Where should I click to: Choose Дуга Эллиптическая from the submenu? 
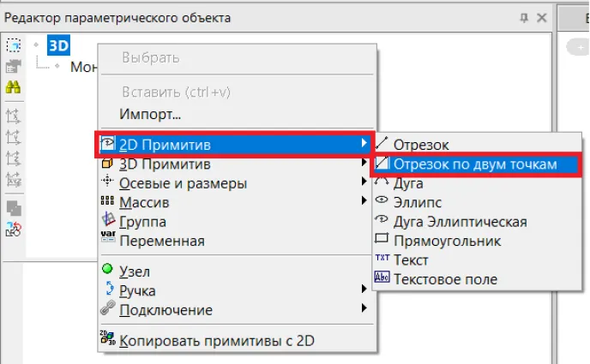click(460, 221)
